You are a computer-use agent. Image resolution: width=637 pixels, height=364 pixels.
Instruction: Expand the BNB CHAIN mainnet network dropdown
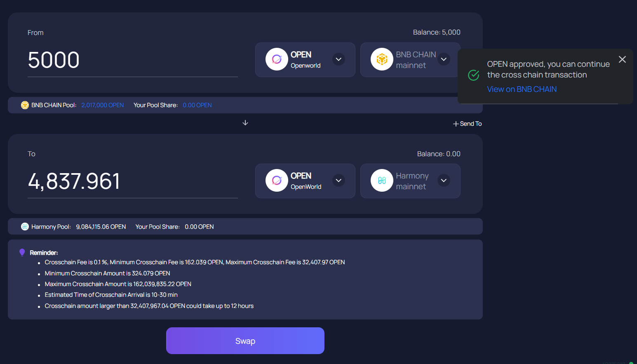coord(444,59)
